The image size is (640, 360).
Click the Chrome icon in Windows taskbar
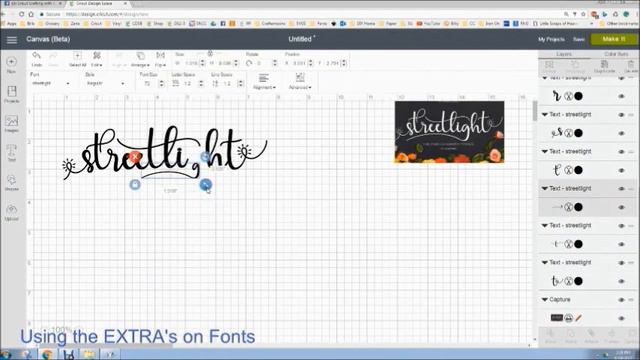[47, 354]
